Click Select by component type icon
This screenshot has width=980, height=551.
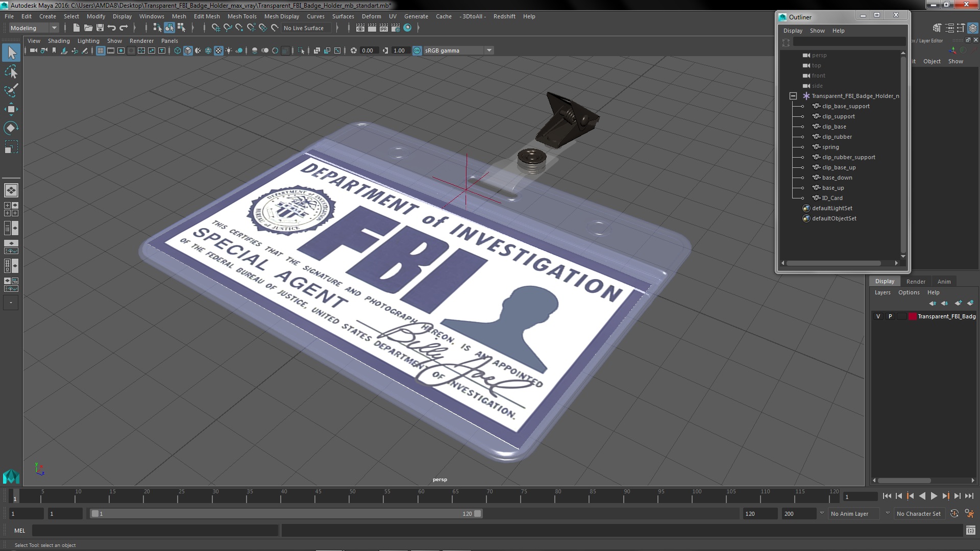181,28
